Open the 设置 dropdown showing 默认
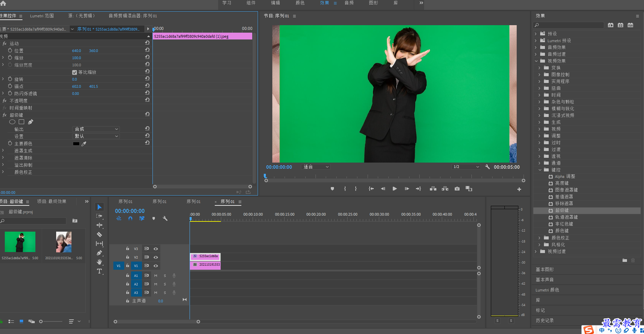 coord(96,136)
